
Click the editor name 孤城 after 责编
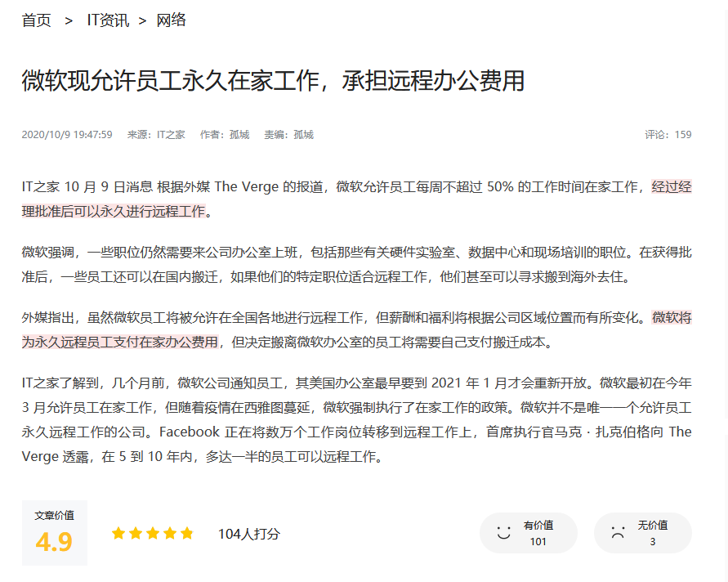(x=304, y=135)
